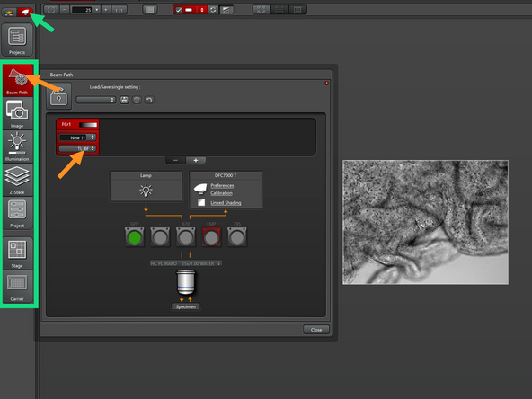This screenshot has width=532, height=399.
Task: Set zoom to 1:1
Action: pos(120,10)
